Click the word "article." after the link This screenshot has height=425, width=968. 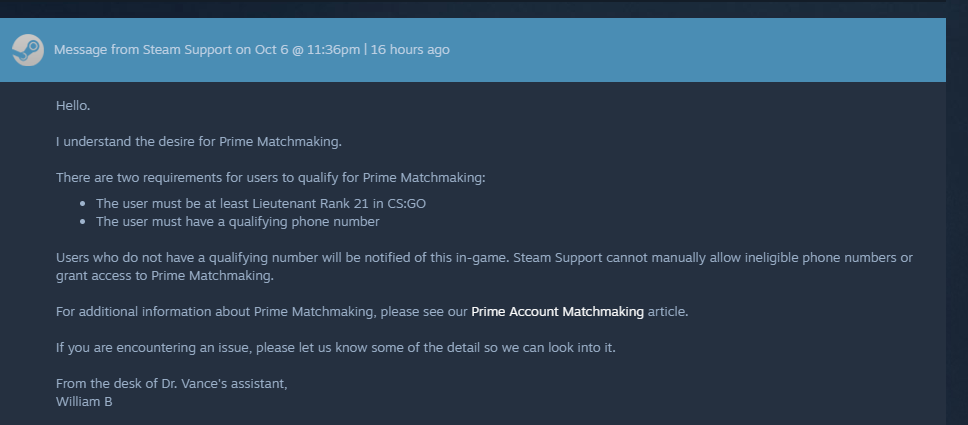pyautogui.click(x=668, y=311)
